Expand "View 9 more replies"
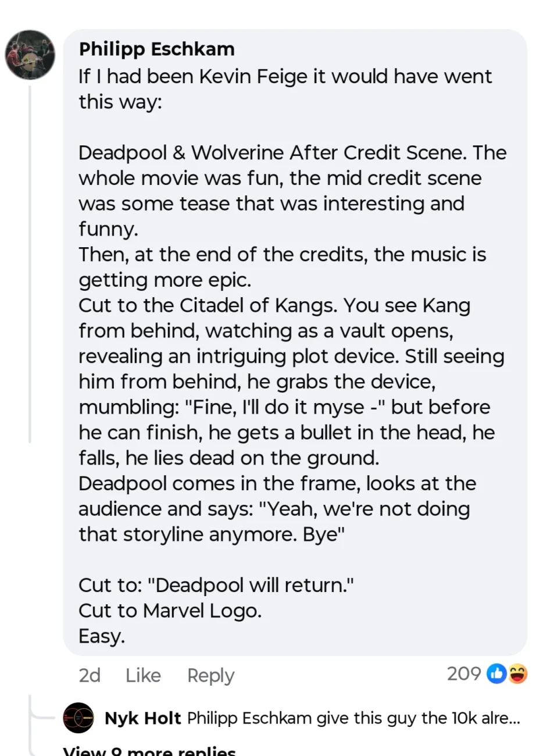543x756 pixels. 149,750
